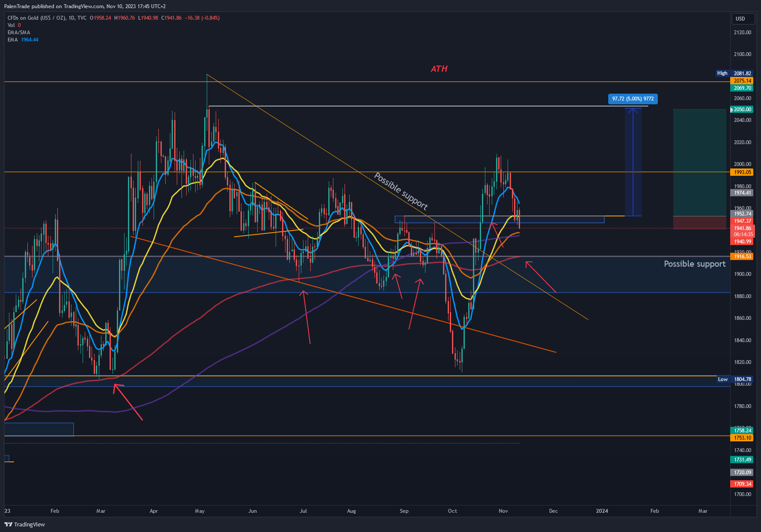Click the red ATH annotation text
This screenshot has width=761, height=532.
(x=439, y=69)
